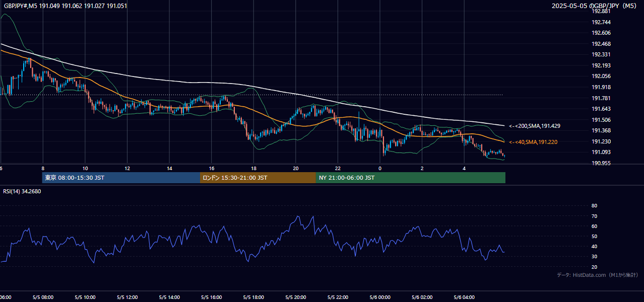Click hour label 12 under the price chart
The image size is (644, 302).
pos(127,168)
